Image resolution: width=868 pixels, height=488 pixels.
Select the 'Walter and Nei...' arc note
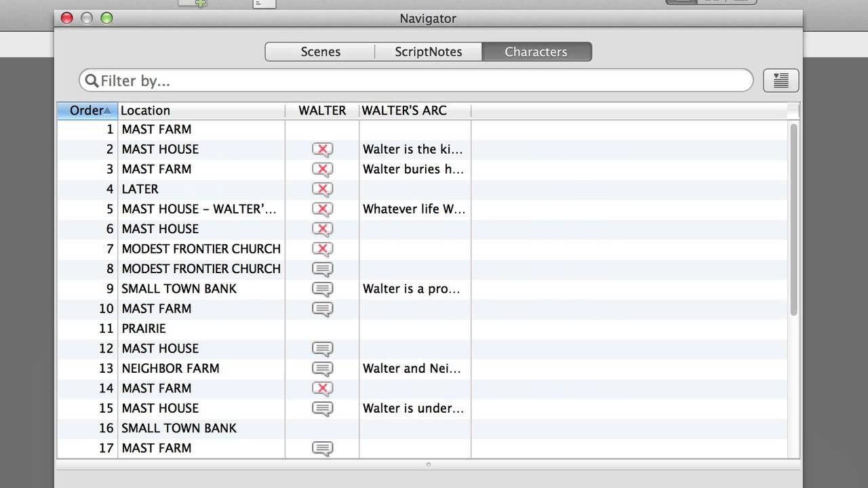[x=412, y=369]
